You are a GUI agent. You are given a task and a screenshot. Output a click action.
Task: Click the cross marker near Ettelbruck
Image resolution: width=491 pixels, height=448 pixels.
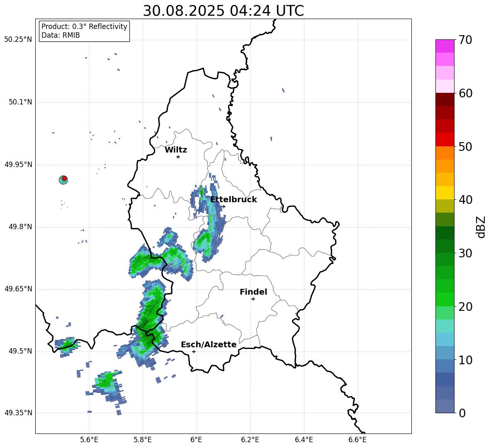click(x=223, y=206)
